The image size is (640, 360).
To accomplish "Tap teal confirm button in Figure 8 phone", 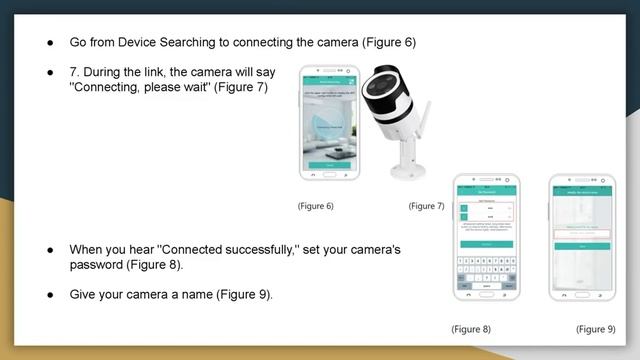I will point(487,244).
